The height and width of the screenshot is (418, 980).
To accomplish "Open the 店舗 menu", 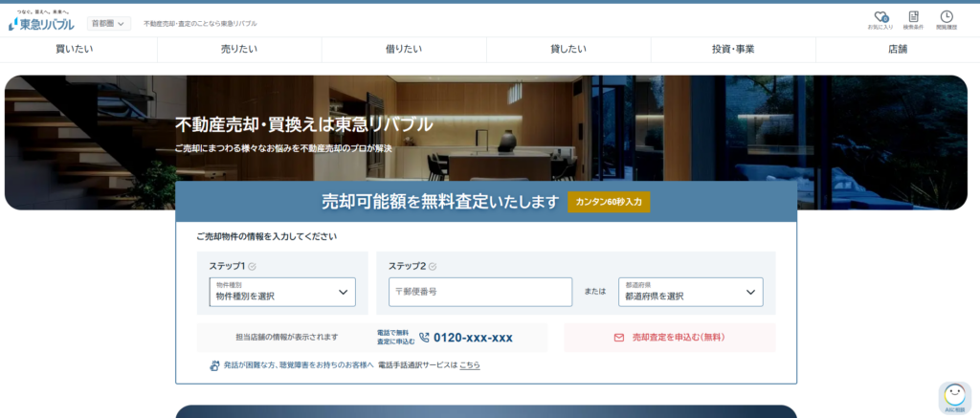I will [x=898, y=50].
